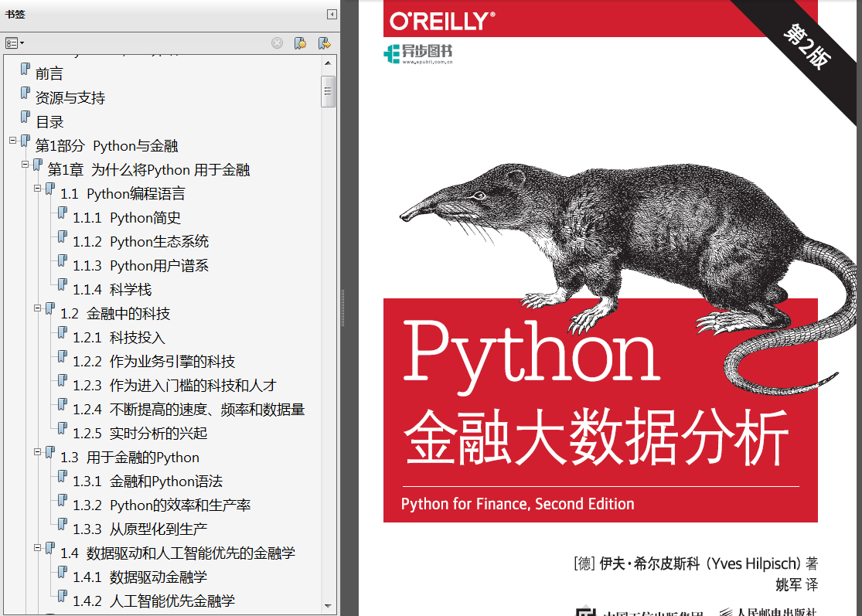Click the delete bookmark X icon
This screenshot has width=862, height=616.
point(277,43)
